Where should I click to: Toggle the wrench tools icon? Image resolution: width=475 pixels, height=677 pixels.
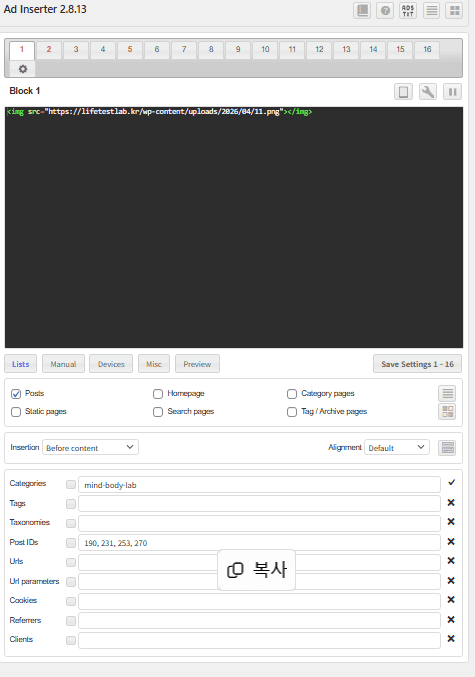pyautogui.click(x=428, y=92)
